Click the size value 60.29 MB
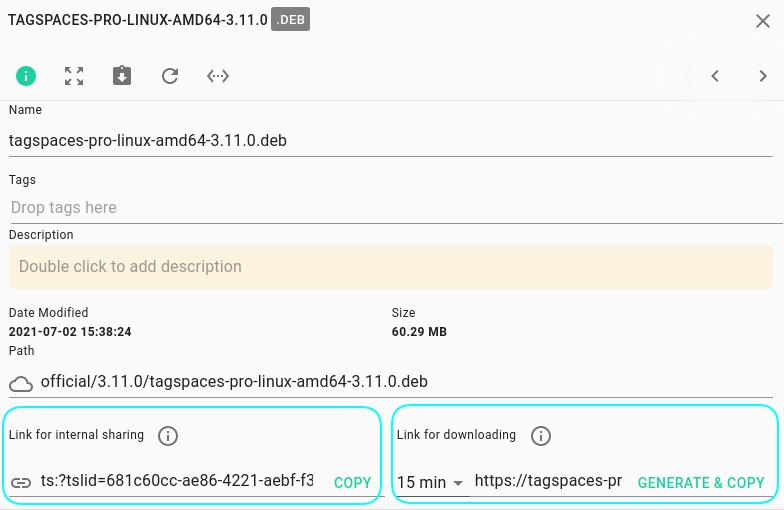 tap(419, 332)
